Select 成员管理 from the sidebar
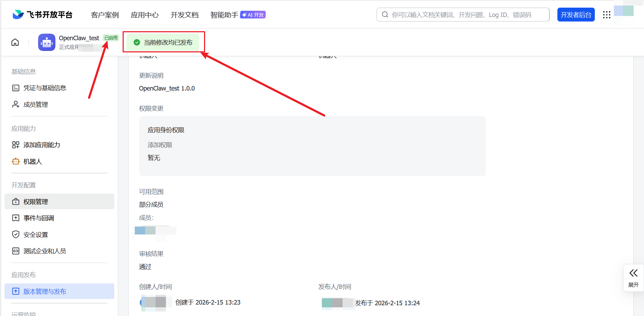Screen dimensions: 644x316 click(x=36, y=104)
